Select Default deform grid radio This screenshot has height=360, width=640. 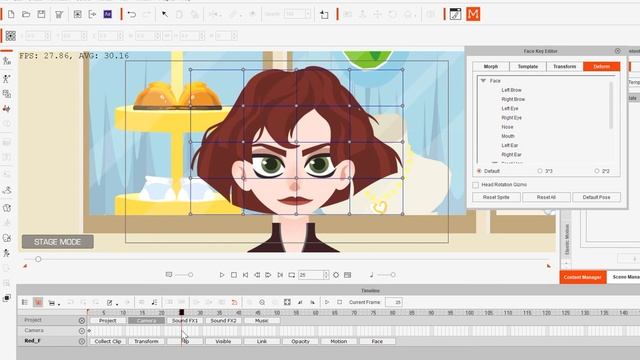[479, 171]
